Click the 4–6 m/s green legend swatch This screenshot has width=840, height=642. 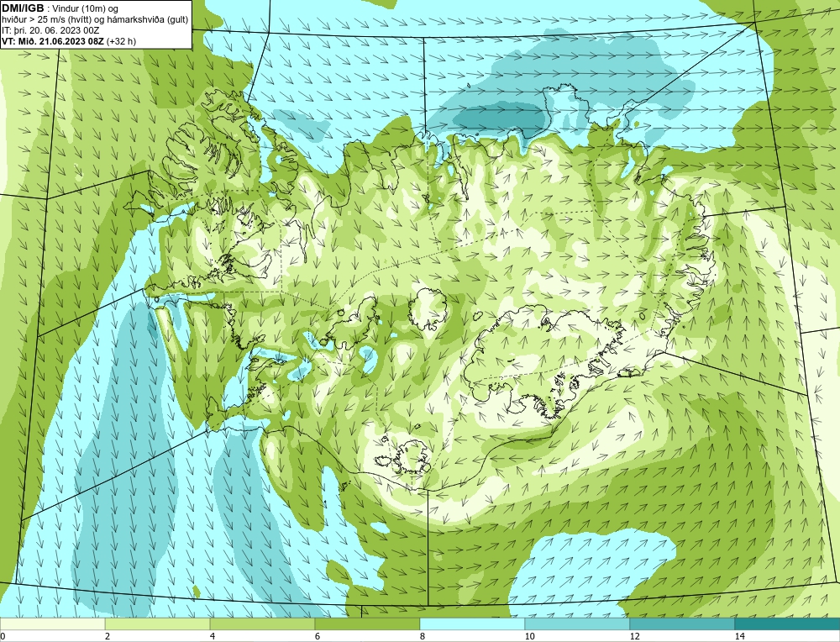click(x=262, y=624)
